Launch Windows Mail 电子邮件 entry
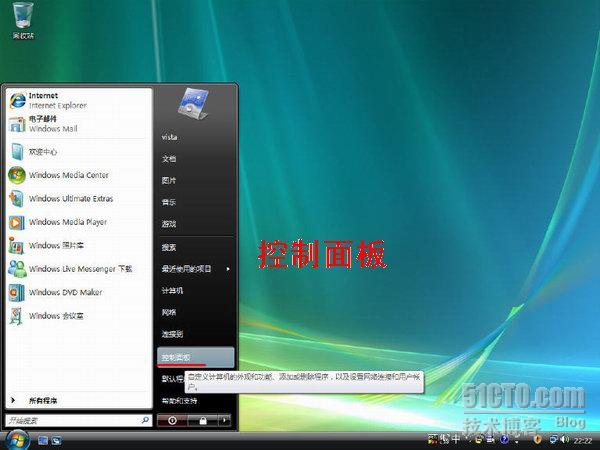This screenshot has width=600, height=450. [78, 124]
